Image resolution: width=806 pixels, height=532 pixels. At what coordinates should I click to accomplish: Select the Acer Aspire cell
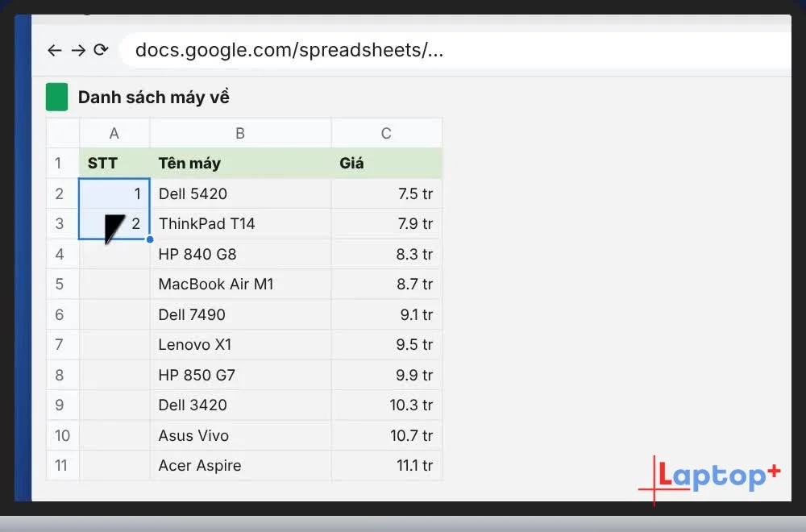point(240,466)
